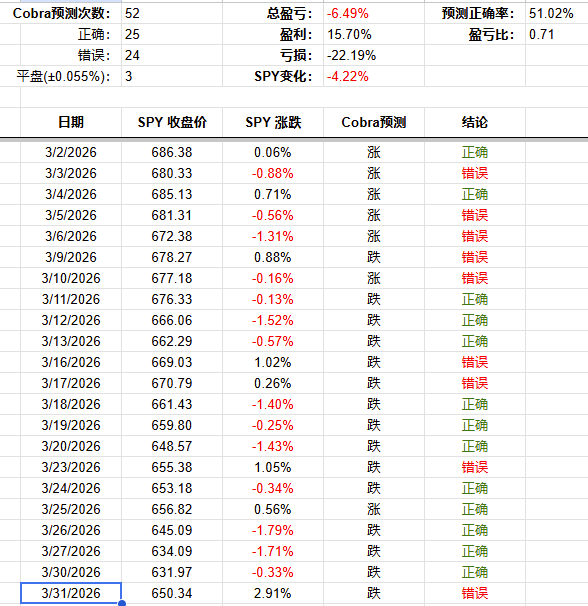Click the 结论 cell in the 3/10/2026 row
588x606 pixels.
click(x=475, y=278)
